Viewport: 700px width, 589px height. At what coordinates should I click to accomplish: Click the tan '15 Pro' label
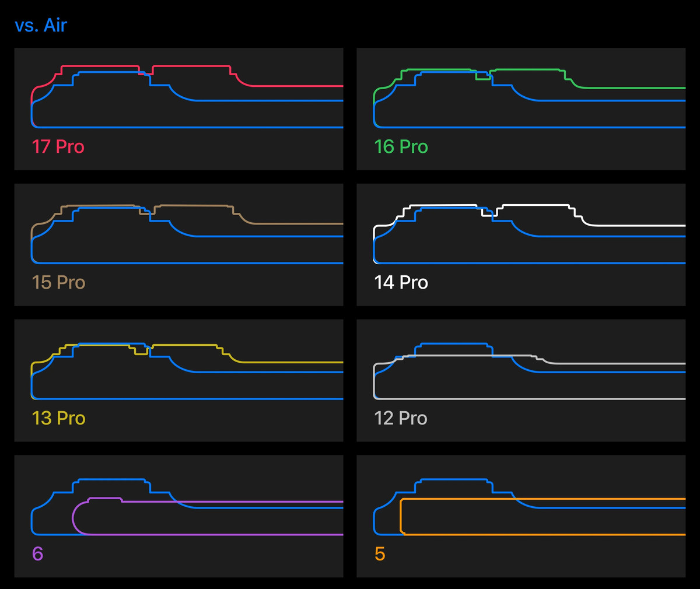(58, 282)
